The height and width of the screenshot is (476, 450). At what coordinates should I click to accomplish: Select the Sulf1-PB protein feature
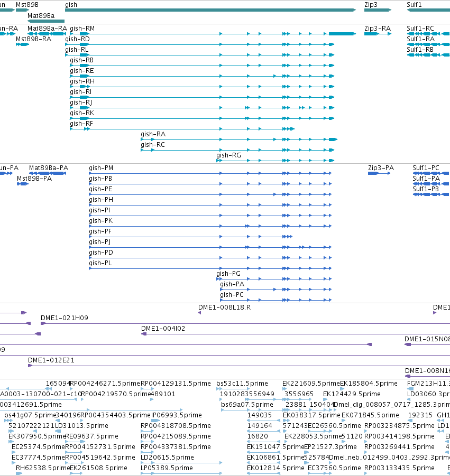[431, 194]
